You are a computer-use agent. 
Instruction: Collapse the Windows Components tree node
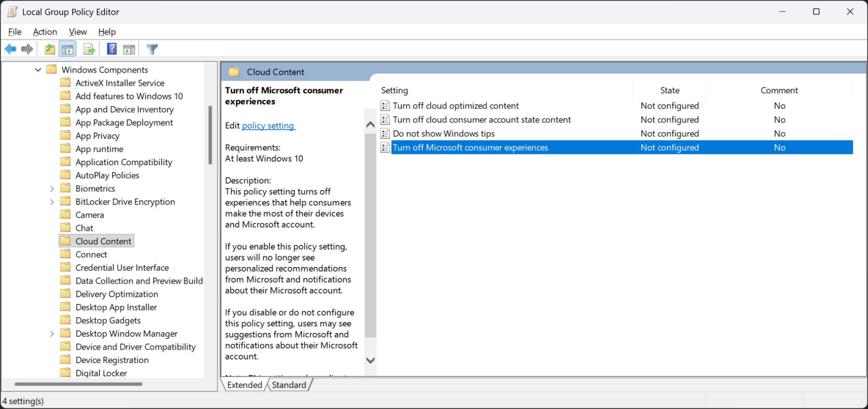38,70
